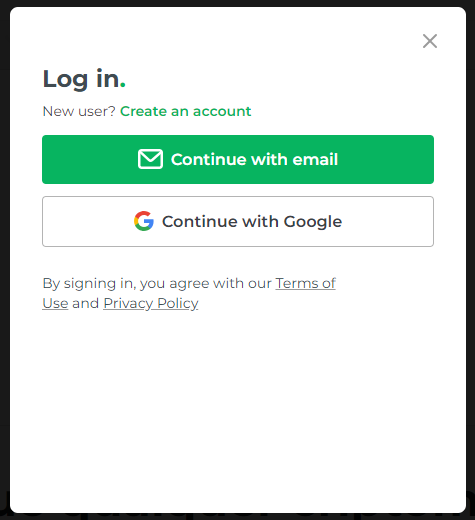Open the Create an account link
475x520 pixels.
[x=185, y=111]
